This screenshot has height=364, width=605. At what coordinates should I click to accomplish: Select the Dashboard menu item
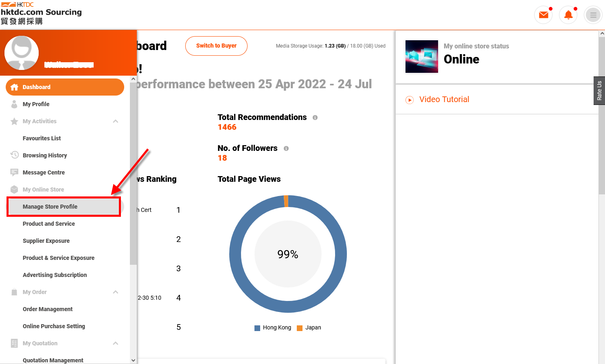click(65, 87)
